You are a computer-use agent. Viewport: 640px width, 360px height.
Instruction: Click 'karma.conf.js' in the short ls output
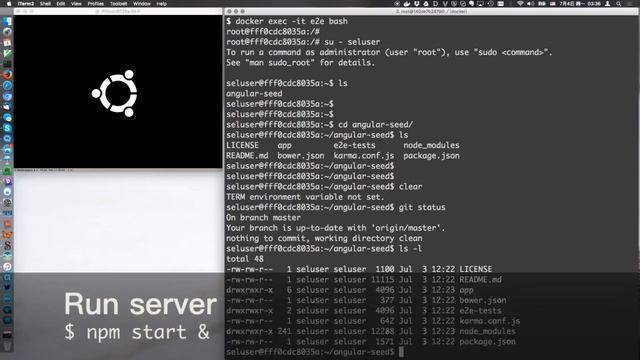[364, 156]
